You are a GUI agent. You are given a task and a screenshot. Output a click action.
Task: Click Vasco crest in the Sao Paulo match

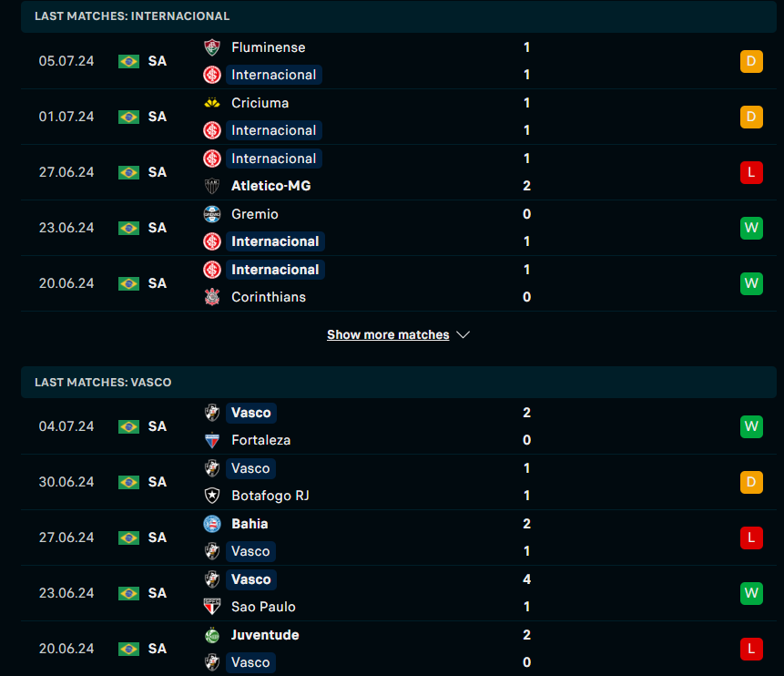point(212,579)
